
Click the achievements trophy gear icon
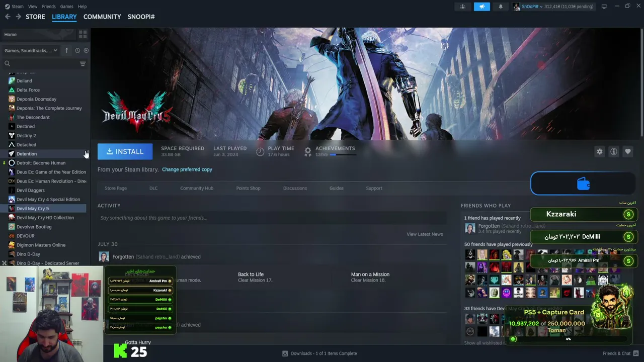point(308,151)
